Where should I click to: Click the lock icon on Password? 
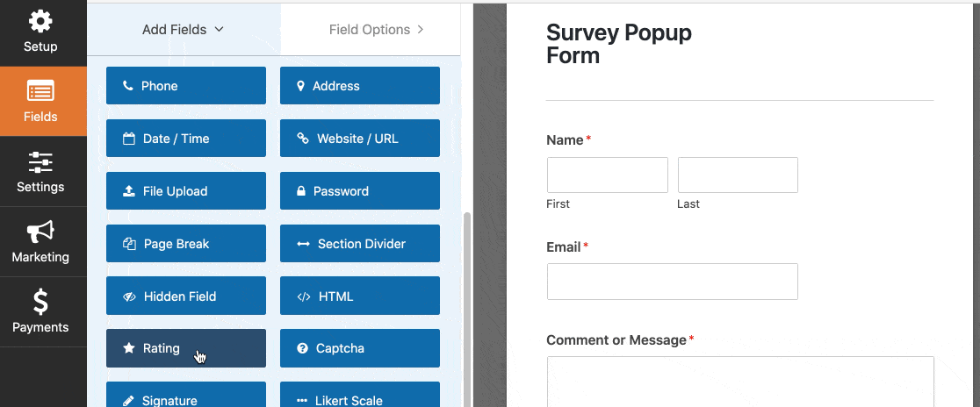tap(301, 191)
